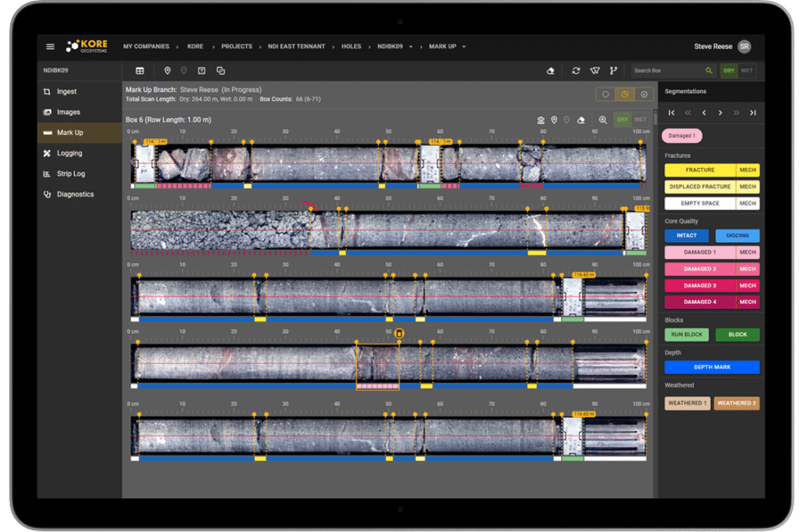Select the DEPTH MARK segmentation button
800x532 pixels.
coord(712,367)
